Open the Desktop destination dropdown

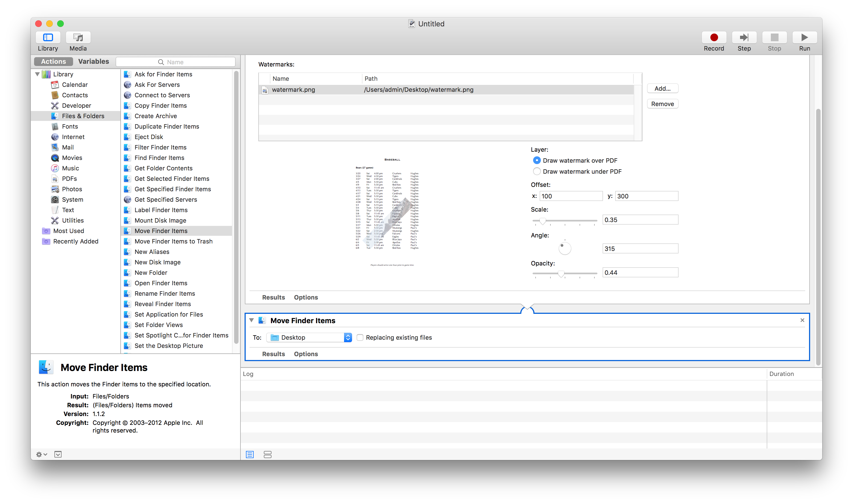coord(309,337)
